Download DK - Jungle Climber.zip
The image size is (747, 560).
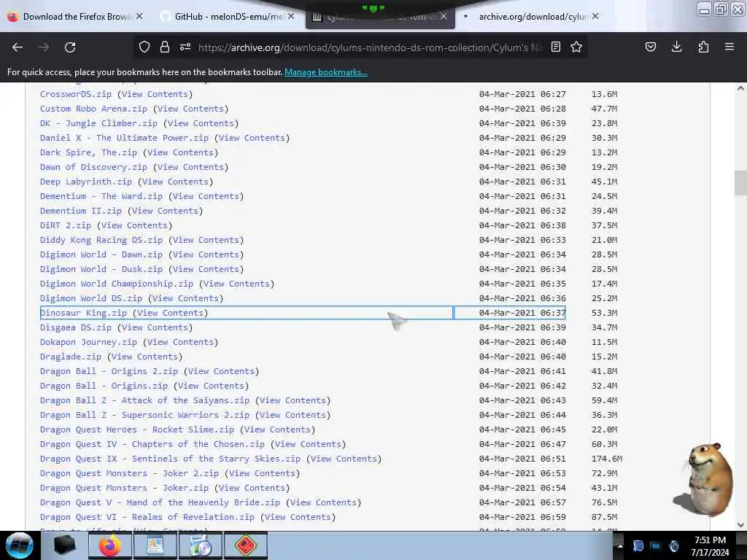point(98,123)
